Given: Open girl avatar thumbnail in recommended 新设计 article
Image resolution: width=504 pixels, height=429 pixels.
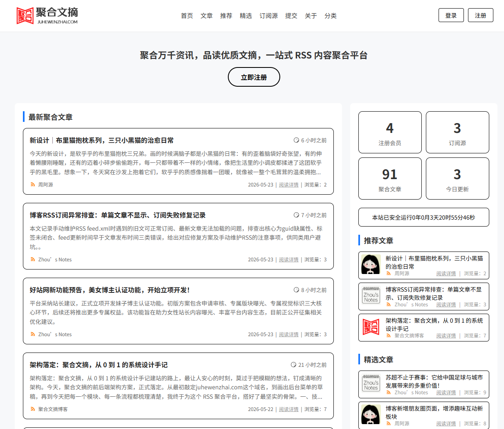Looking at the screenshot, I should coord(371,265).
